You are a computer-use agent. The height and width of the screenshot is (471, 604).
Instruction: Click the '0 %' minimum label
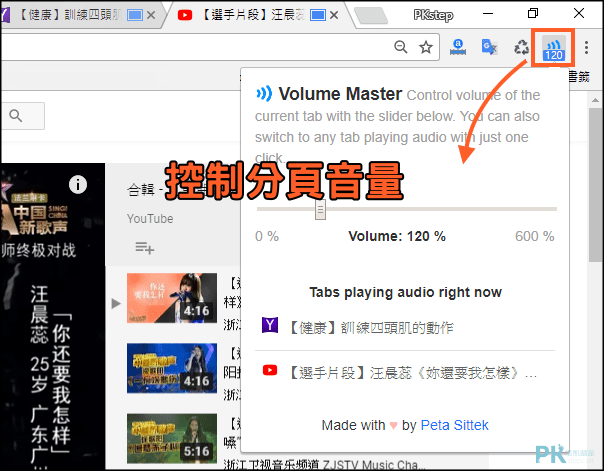(267, 236)
